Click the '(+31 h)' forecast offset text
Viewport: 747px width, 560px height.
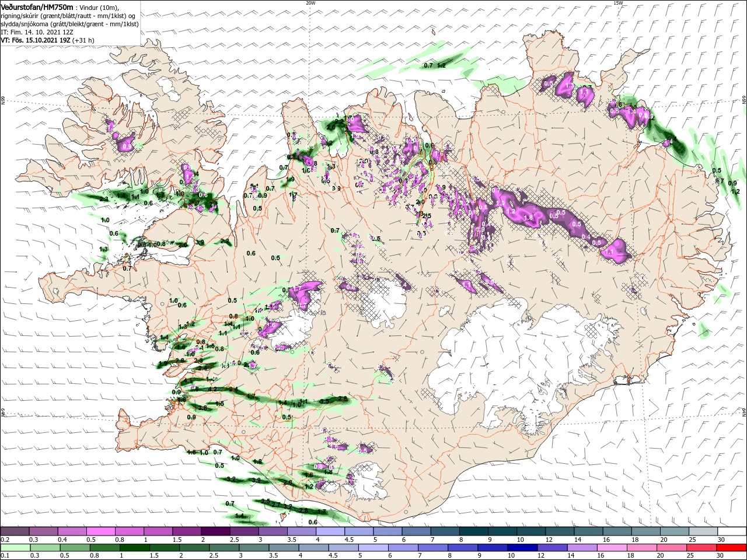click(x=83, y=40)
